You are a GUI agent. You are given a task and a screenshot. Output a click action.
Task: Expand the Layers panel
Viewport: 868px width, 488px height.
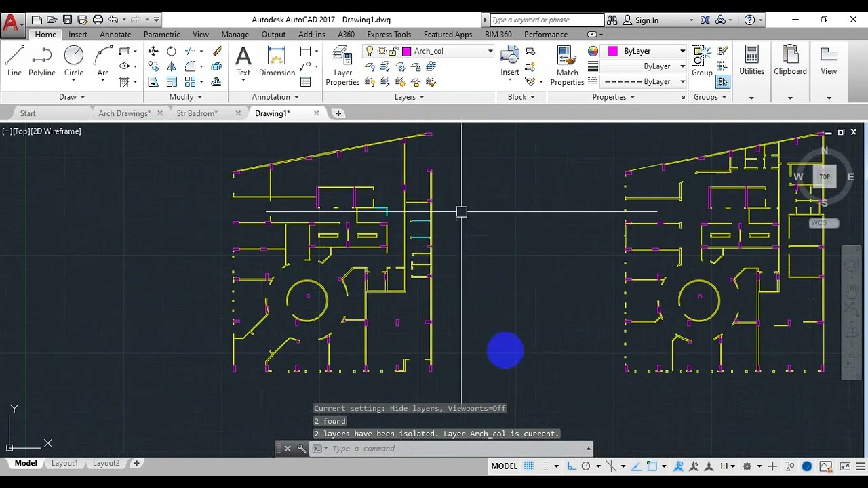409,97
